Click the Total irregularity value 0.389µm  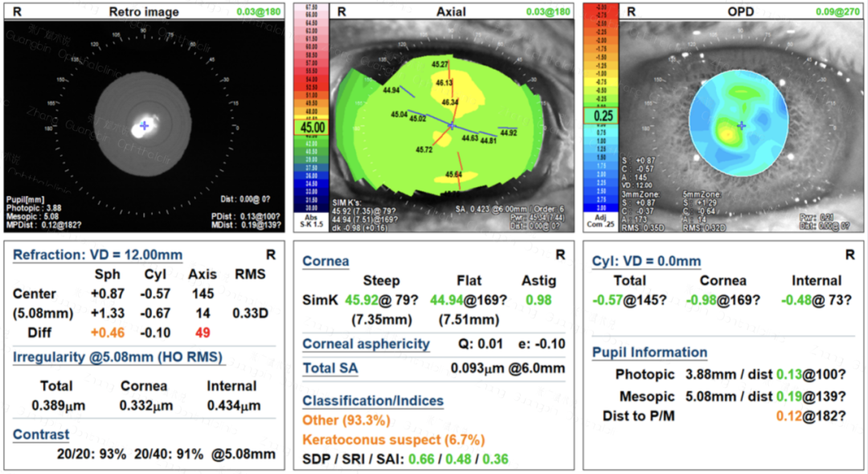tap(58, 406)
